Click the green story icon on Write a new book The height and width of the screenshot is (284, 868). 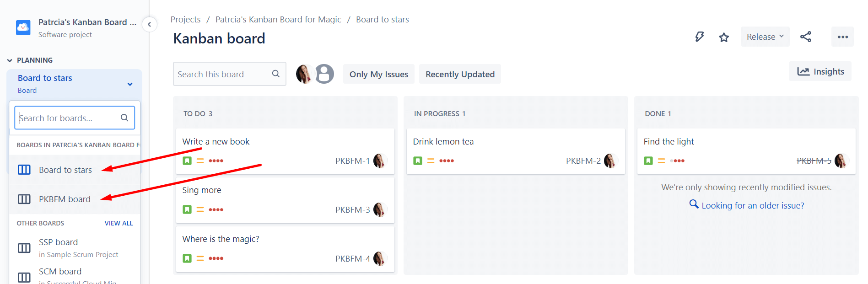click(x=187, y=161)
